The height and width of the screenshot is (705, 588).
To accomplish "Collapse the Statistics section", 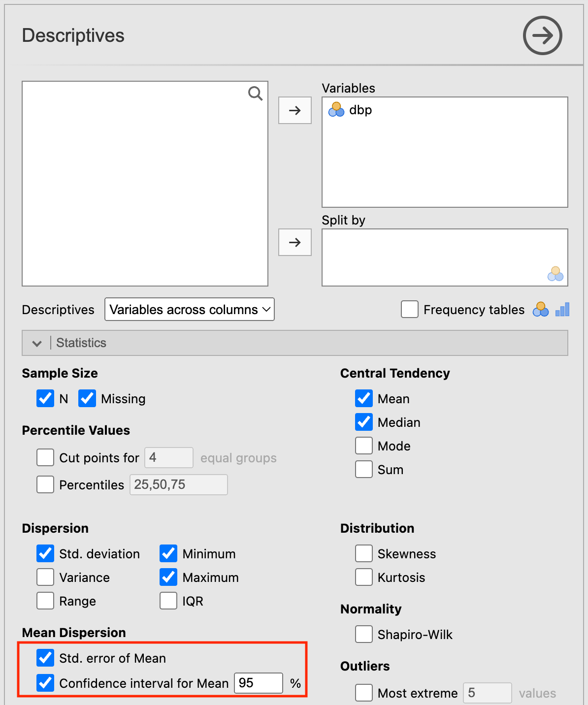I will [x=37, y=343].
